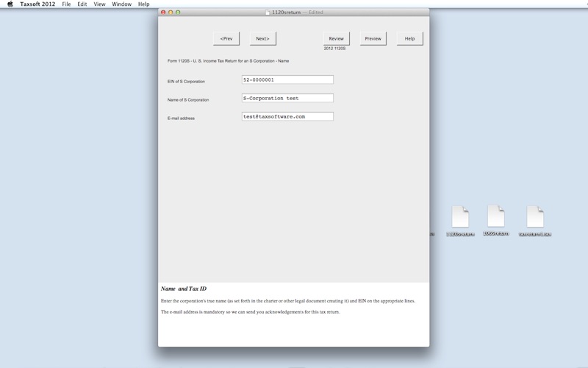Screen dimensions: 588x368
Task: Click the document proxy icon in title bar
Action: coord(268,12)
